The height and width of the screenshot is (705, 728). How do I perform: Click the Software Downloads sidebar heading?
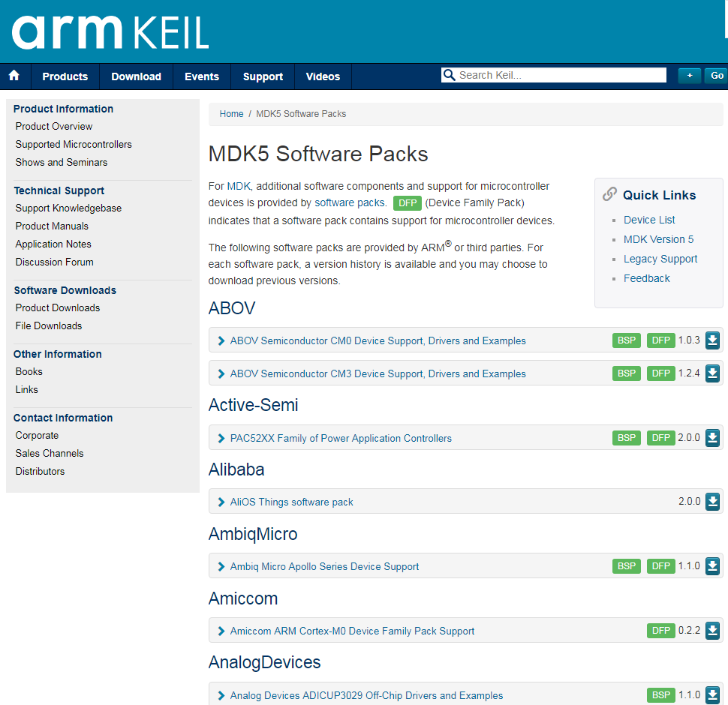(x=65, y=290)
